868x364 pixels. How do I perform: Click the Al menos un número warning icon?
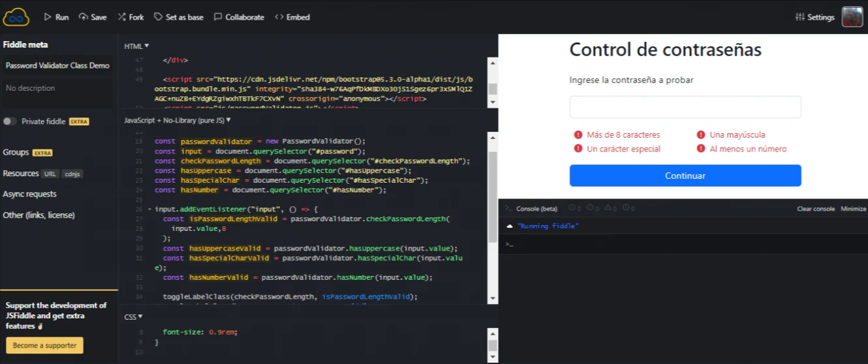(701, 149)
